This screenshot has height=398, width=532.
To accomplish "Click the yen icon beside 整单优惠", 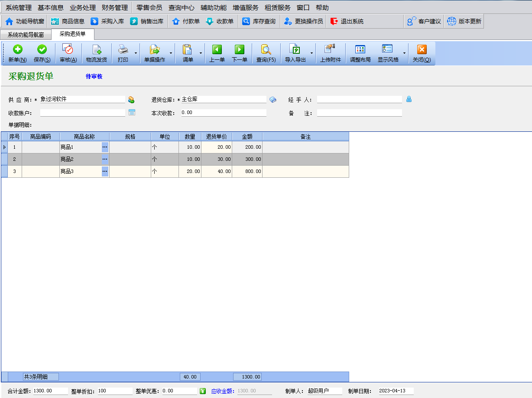I will (203, 391).
